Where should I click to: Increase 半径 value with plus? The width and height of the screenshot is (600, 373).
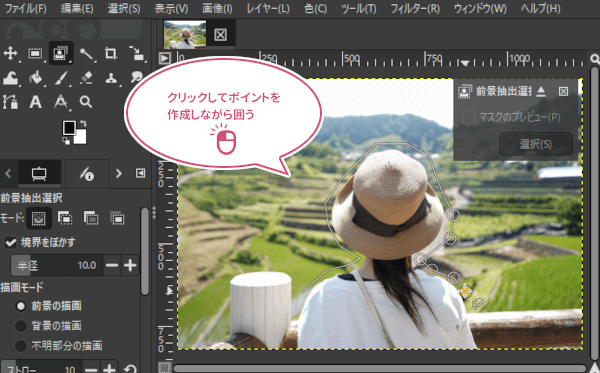[x=130, y=265]
